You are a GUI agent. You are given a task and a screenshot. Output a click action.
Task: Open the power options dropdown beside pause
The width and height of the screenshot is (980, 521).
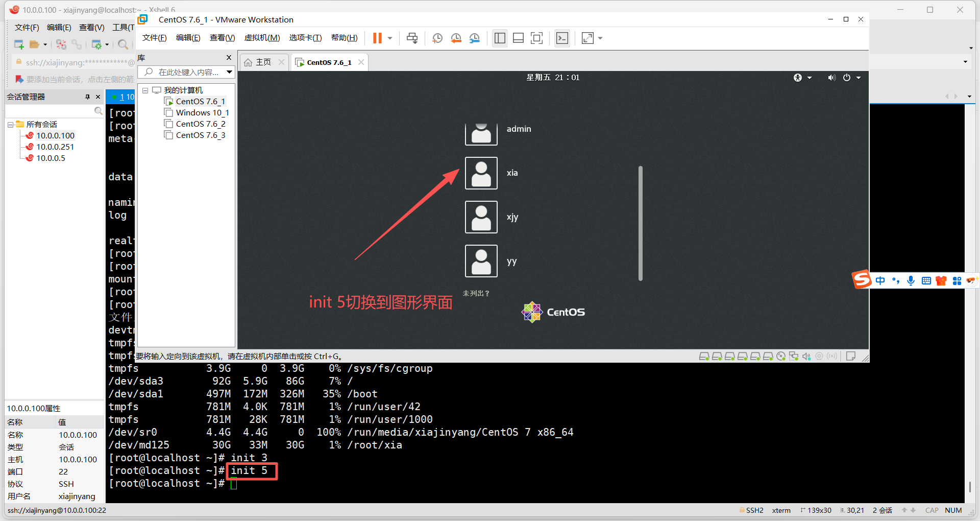(x=390, y=38)
